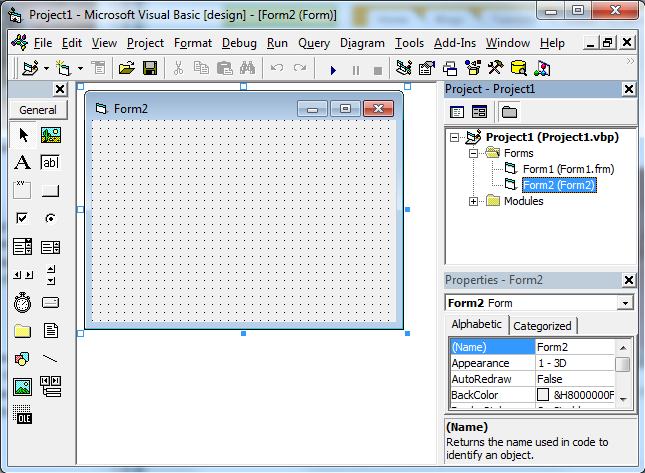Select Form1 (Form1.frm) in project tree
Viewport: 645px width, 473px height.
568,169
